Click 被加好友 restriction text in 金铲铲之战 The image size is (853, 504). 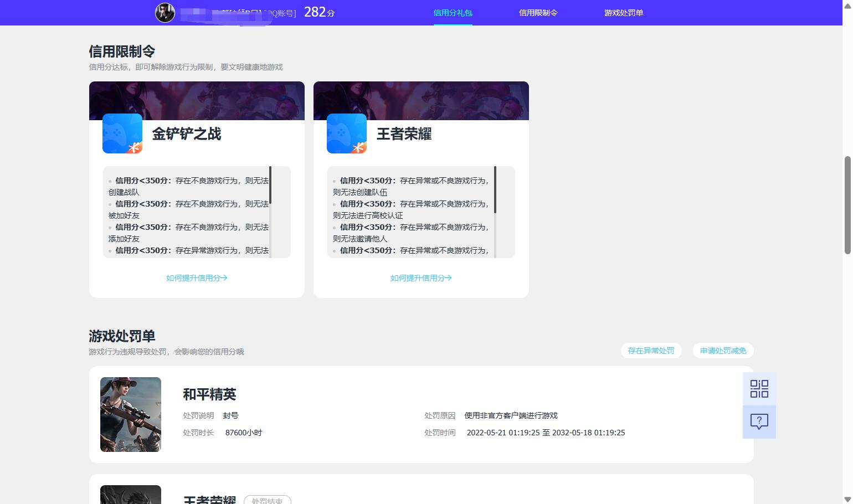(124, 215)
